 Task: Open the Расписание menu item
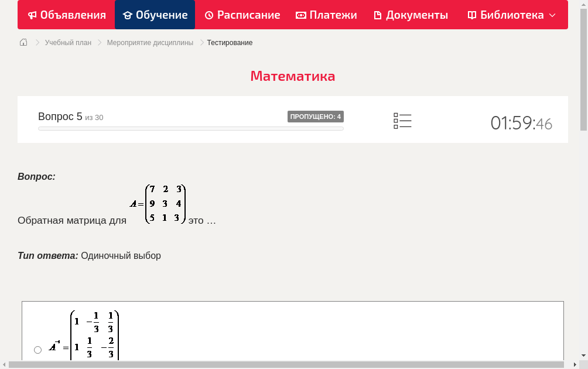tap(242, 15)
